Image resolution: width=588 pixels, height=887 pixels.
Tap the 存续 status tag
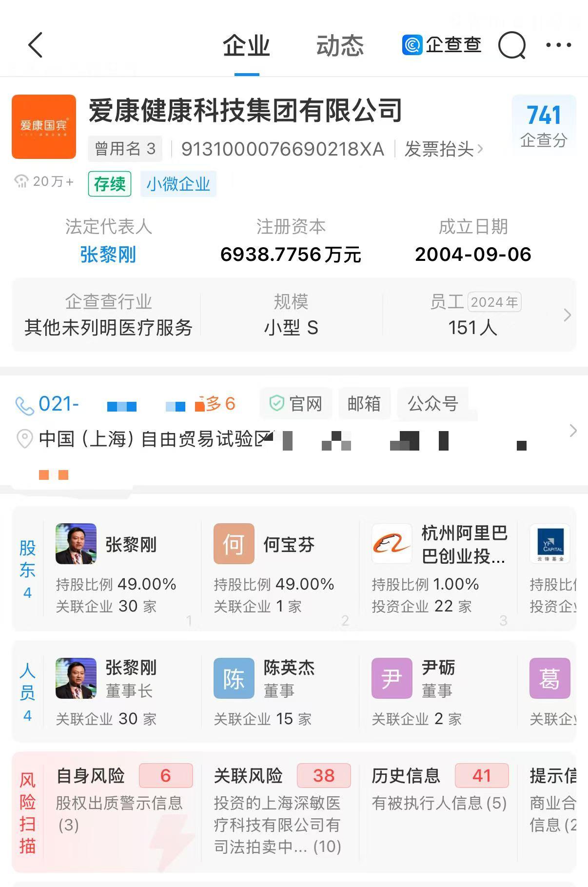pos(110,184)
